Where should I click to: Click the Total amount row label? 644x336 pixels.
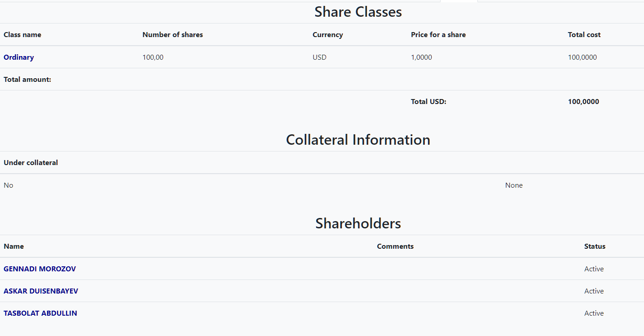pos(27,80)
